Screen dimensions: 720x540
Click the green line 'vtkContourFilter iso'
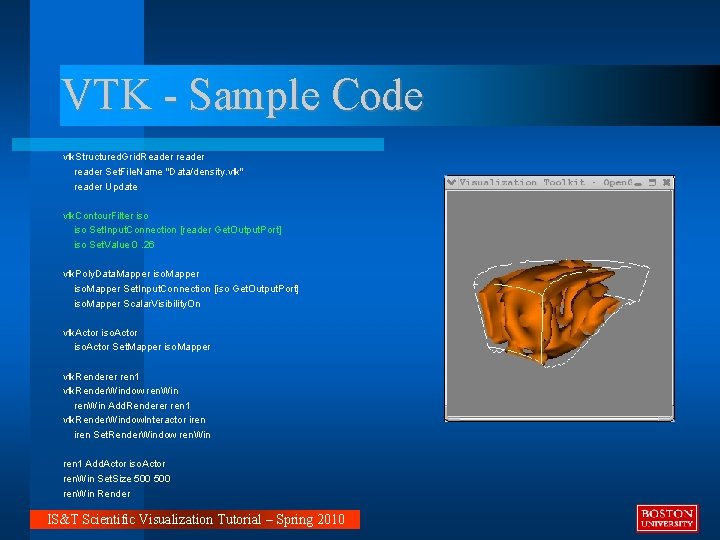click(x=106, y=215)
